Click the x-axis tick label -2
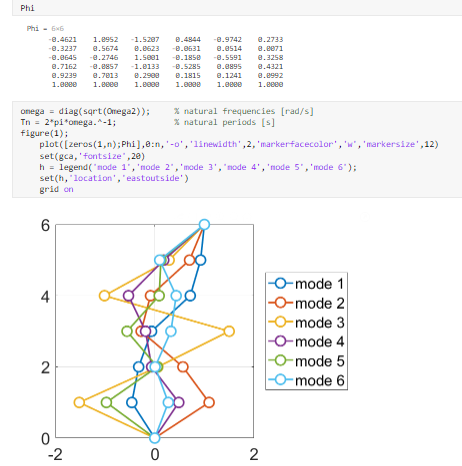Image resolution: width=462 pixels, height=466 pixels. [x=55, y=454]
